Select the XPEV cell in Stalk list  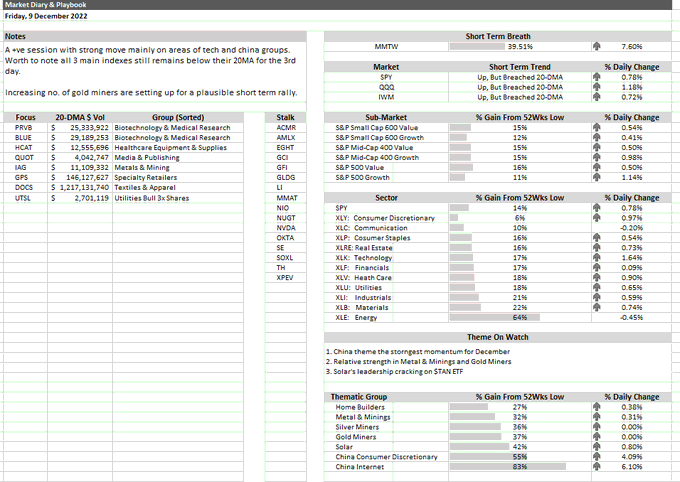click(285, 278)
